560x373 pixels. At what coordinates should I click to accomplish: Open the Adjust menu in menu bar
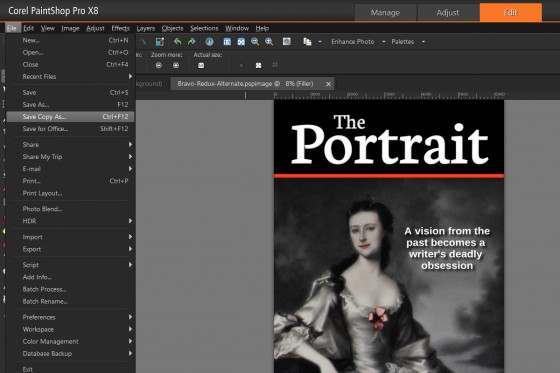coord(95,28)
